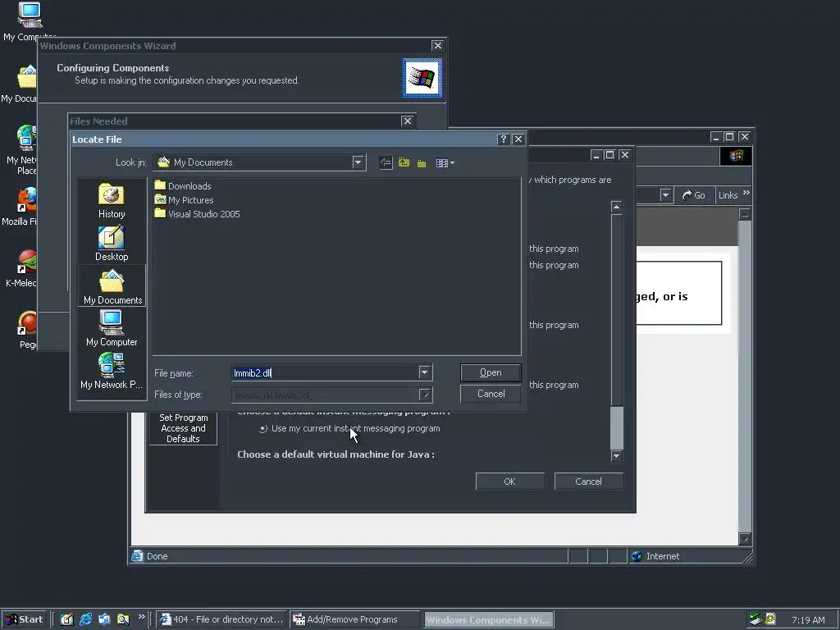Screen dimensions: 840x630
Task: Open the View menu dropdown button
Action: [445, 163]
